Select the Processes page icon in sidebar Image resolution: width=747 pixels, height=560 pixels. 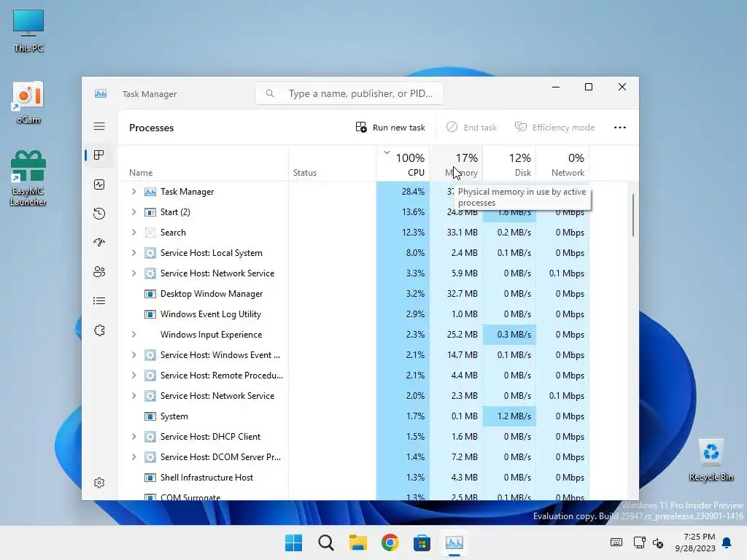[99, 155]
